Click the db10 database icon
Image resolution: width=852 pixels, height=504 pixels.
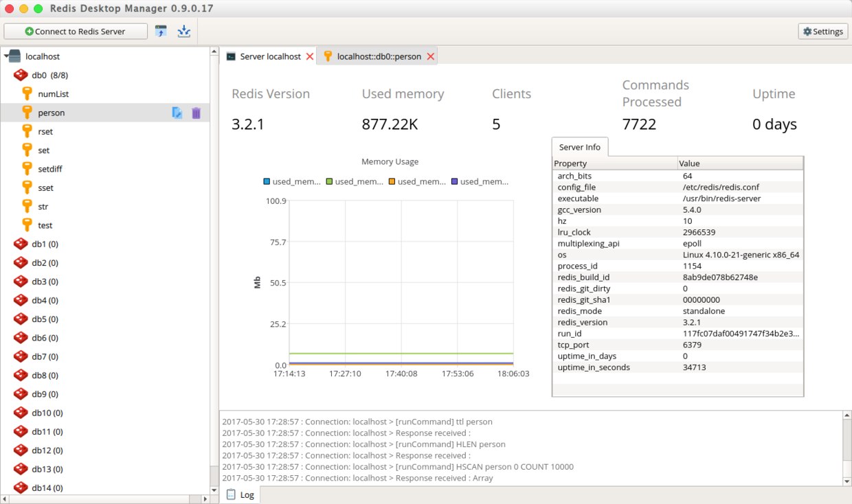[x=21, y=413]
